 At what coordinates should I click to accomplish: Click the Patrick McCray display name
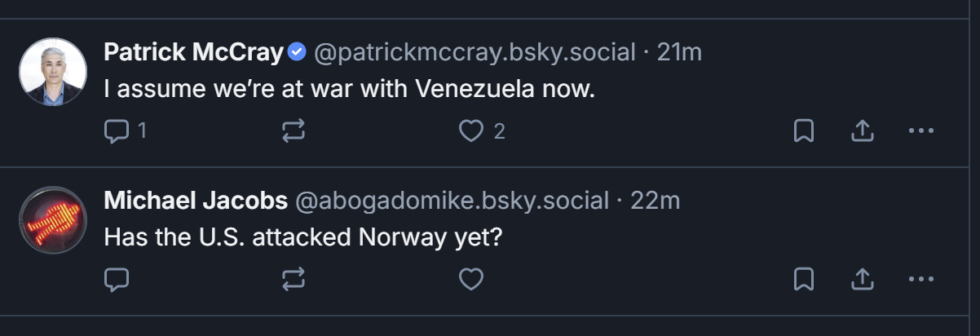coord(194,53)
